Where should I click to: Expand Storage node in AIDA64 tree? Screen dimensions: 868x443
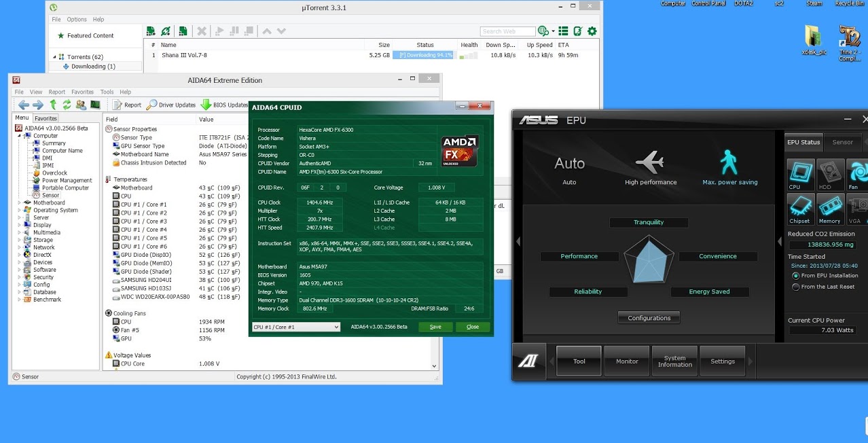(x=20, y=240)
